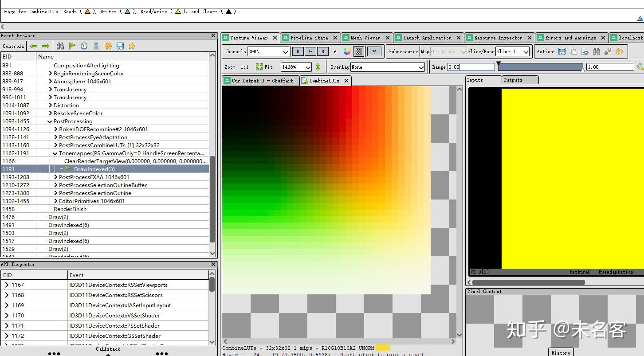Viewport: 644px width, 356px height.
Task: Click the Range value input field showing 1.00
Action: coord(610,67)
